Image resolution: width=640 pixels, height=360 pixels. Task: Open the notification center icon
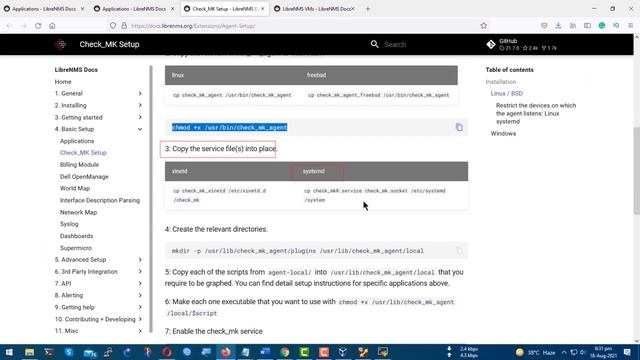point(627,352)
